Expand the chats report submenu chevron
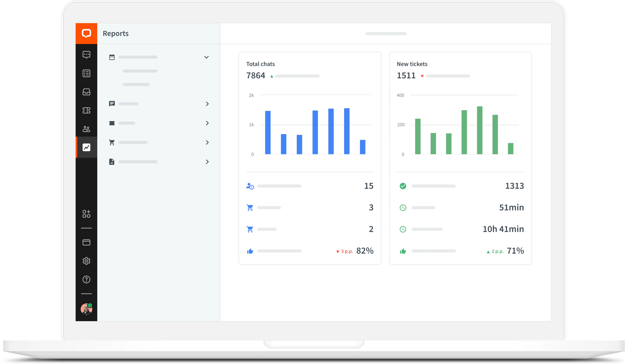Screen dimensions: 628x364 point(207,104)
